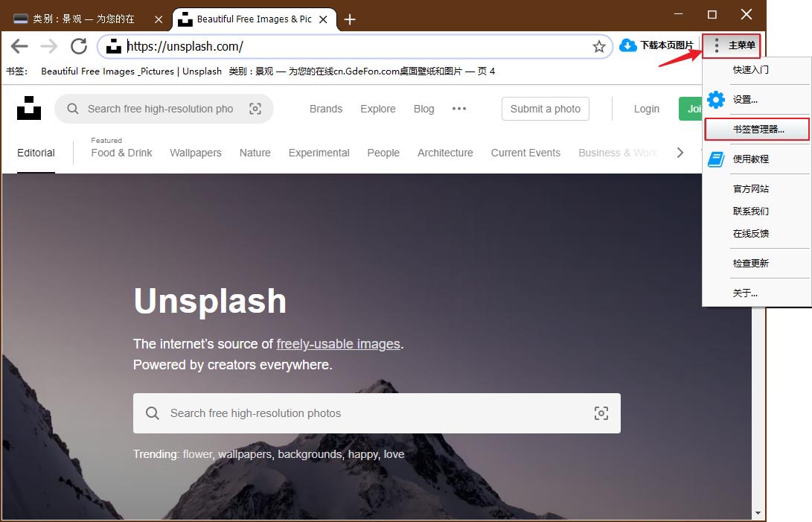This screenshot has width=812, height=522.
Task: Go back to the previous page
Action: [x=19, y=46]
